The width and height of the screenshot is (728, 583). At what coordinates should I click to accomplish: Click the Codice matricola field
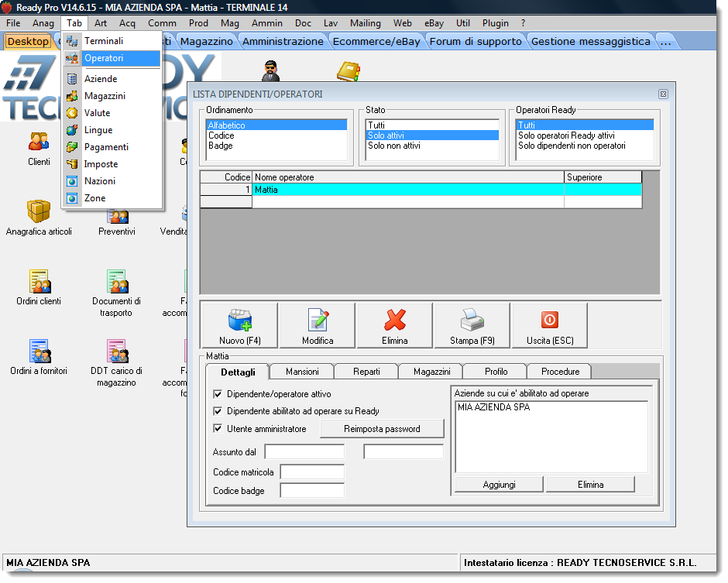click(x=312, y=472)
